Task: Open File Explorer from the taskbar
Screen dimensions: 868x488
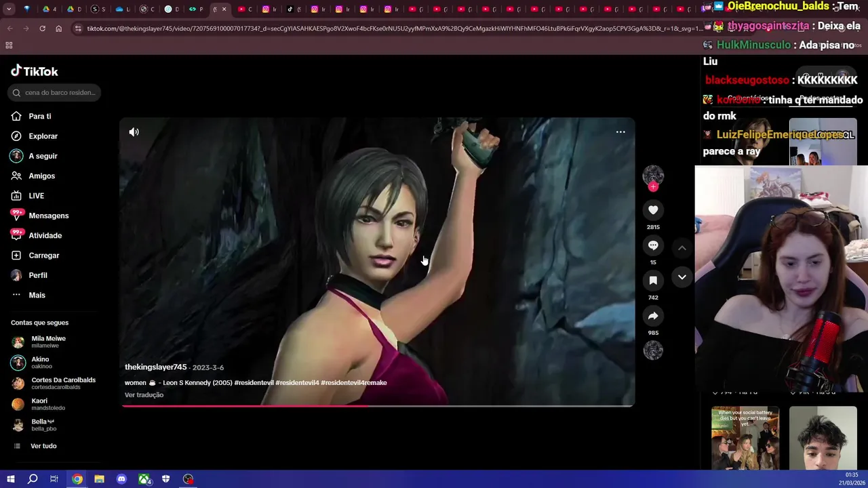Action: pyautogui.click(x=99, y=479)
